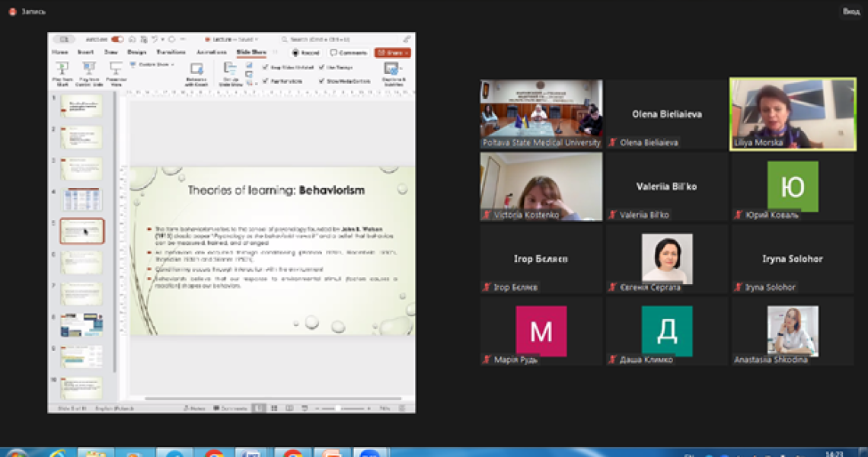Open the Transitions ribbon tab
The image size is (868, 457).
click(x=171, y=52)
